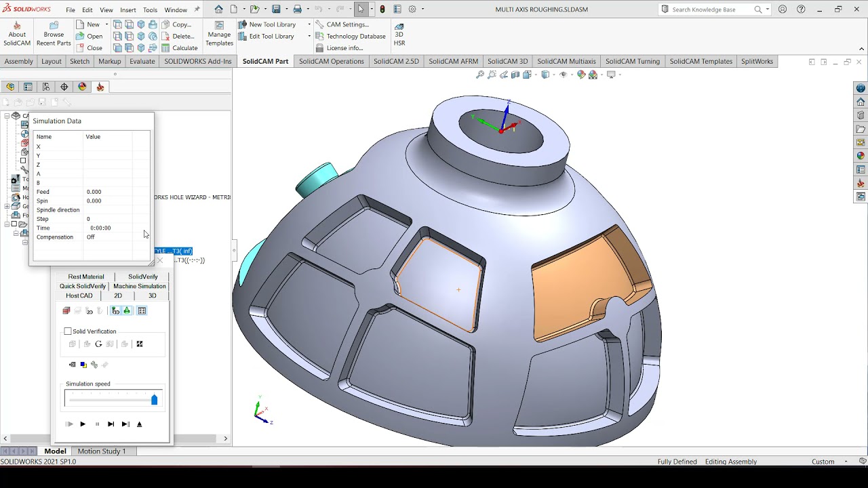868x488 pixels.
Task: Switch to PropertyManager tab icon
Action: 28,87
